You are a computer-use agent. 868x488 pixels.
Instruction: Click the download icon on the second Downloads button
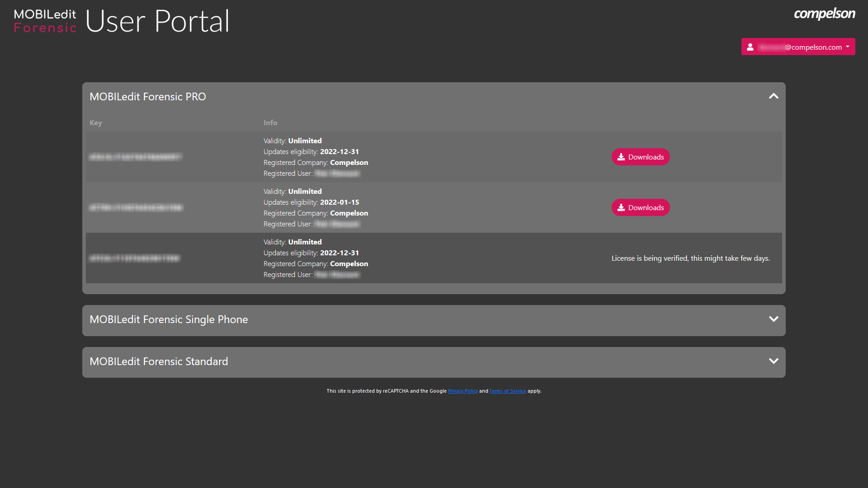(x=620, y=207)
